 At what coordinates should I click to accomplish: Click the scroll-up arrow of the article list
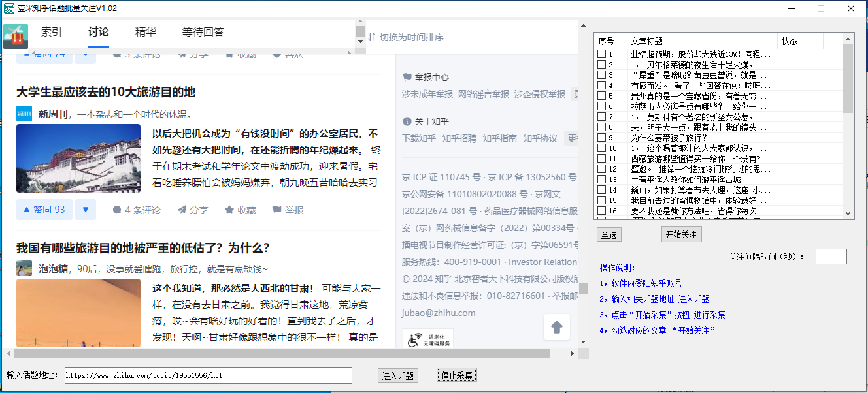(848, 39)
